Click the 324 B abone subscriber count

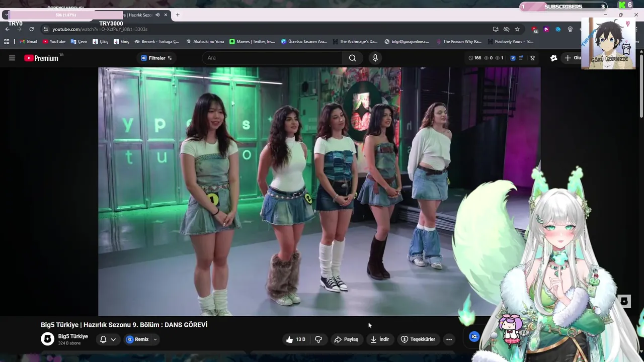(x=69, y=343)
